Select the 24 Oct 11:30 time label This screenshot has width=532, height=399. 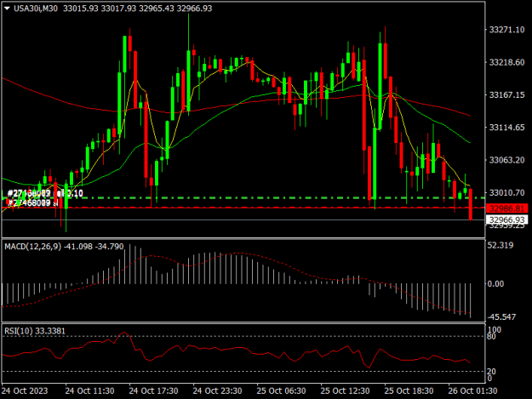(89, 390)
